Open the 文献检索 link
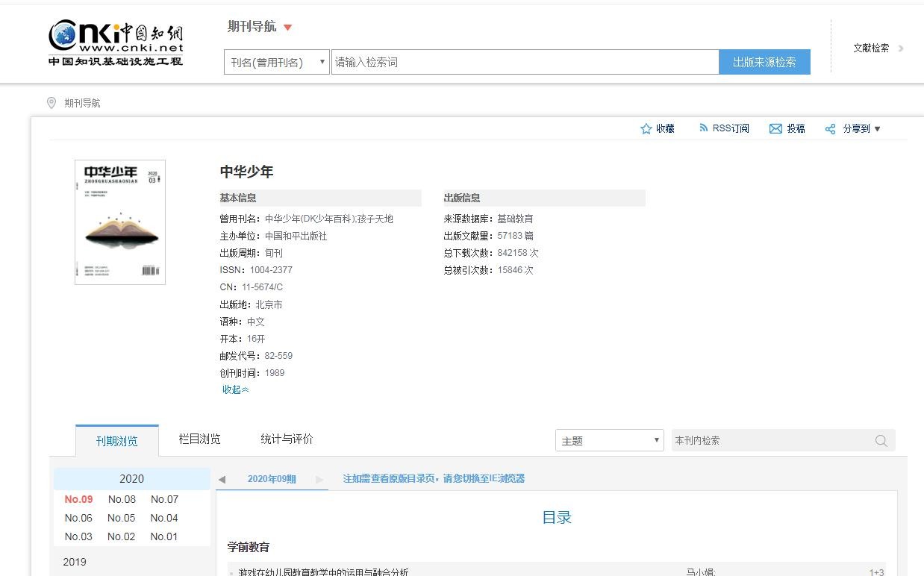The width and height of the screenshot is (924, 576). pos(871,48)
